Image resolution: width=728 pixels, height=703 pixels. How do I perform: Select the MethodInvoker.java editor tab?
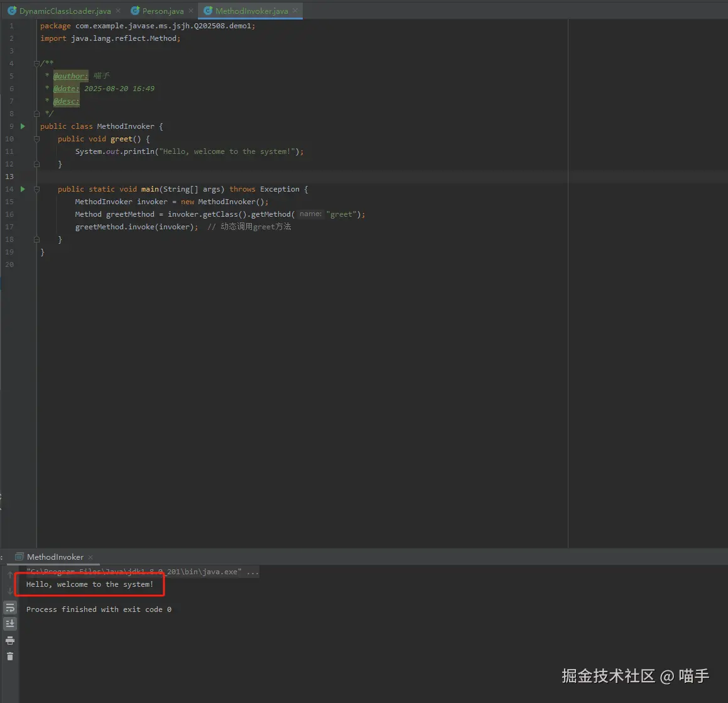point(251,11)
